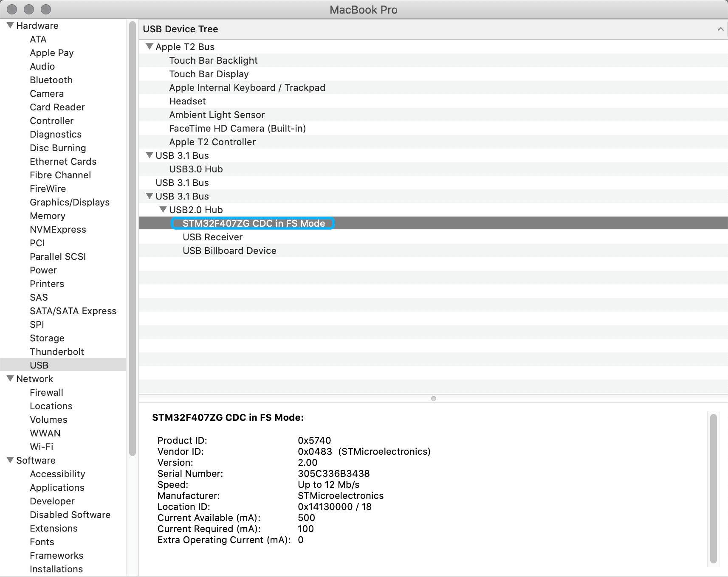Open Wi-Fi under Network
This screenshot has width=728, height=577.
click(x=41, y=447)
